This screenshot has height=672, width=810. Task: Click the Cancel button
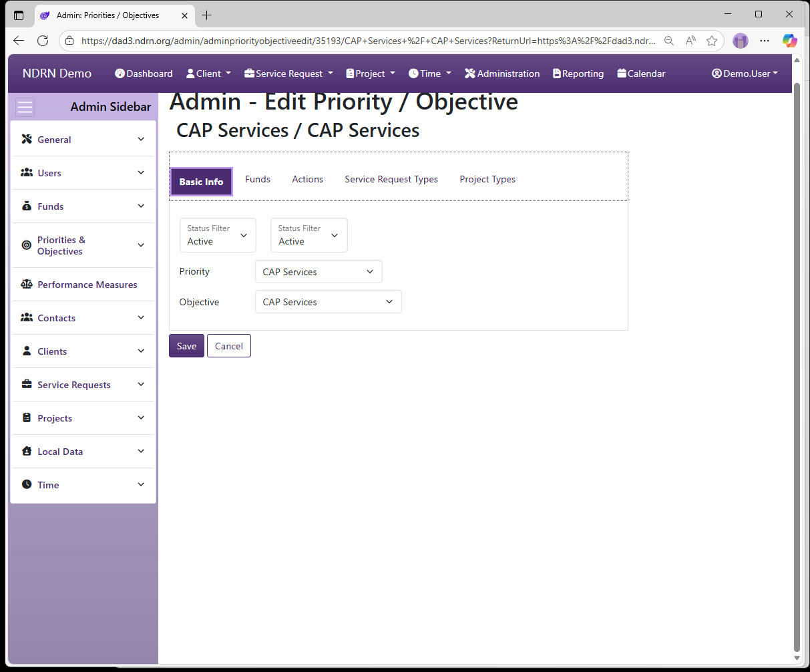pyautogui.click(x=229, y=346)
